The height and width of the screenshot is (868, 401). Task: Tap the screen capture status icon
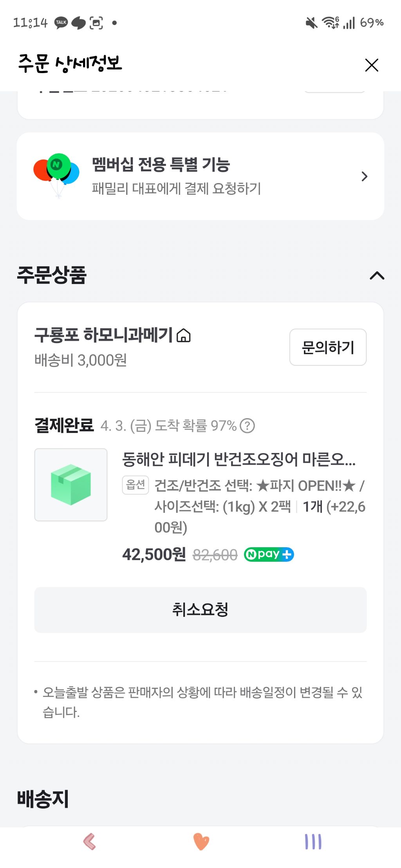96,23
